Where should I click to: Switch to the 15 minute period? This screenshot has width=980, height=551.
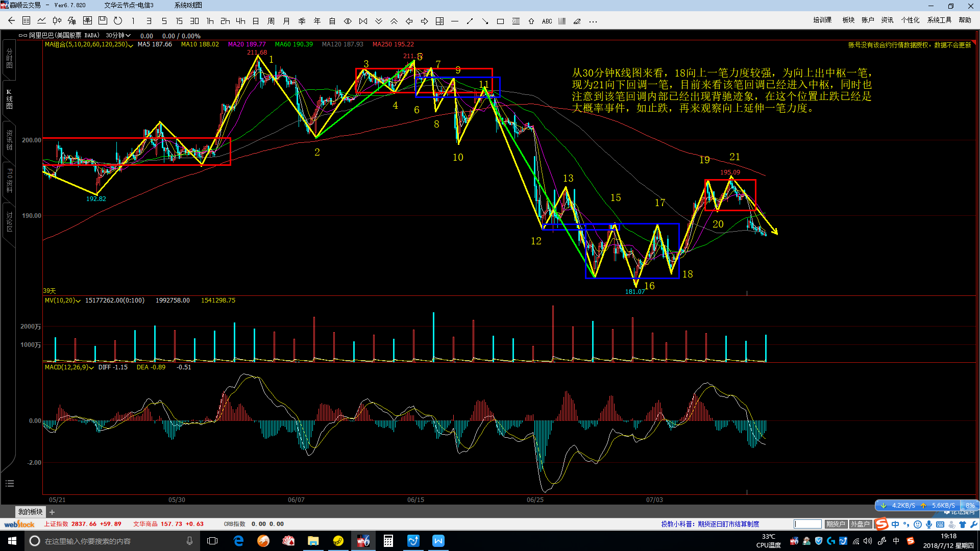(179, 21)
